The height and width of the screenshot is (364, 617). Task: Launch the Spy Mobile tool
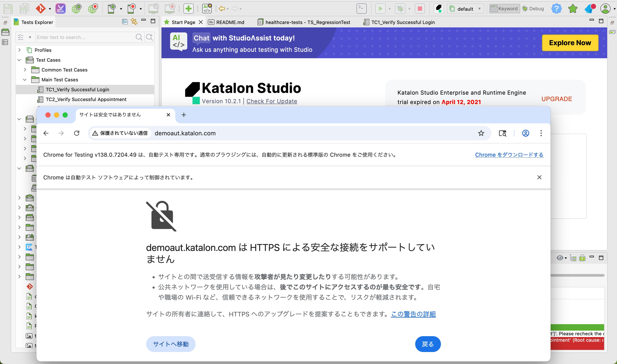click(x=112, y=9)
